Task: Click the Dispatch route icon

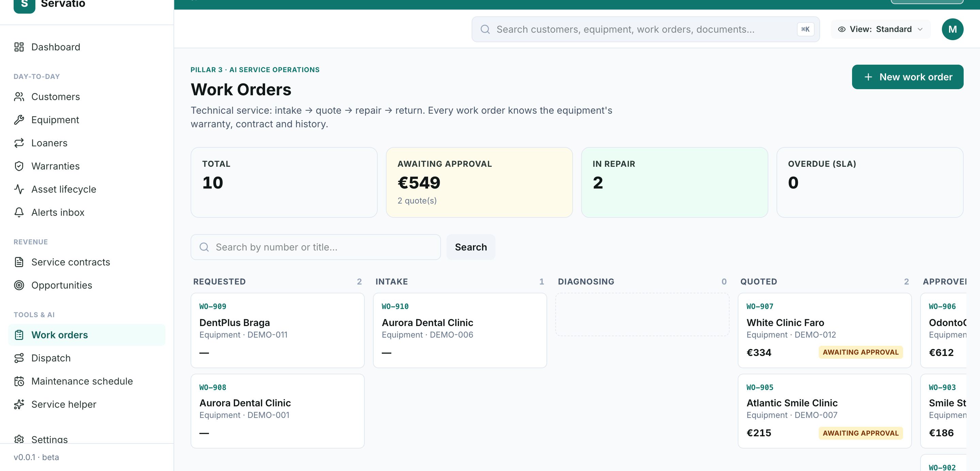Action: click(x=19, y=358)
